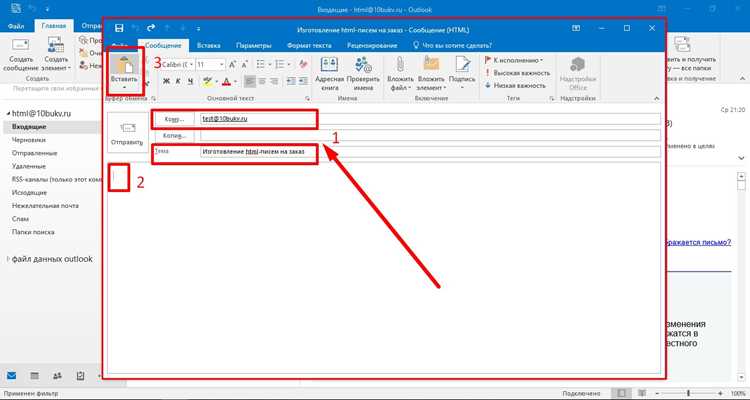Open the Главная tab in Outlook main window

click(x=54, y=26)
